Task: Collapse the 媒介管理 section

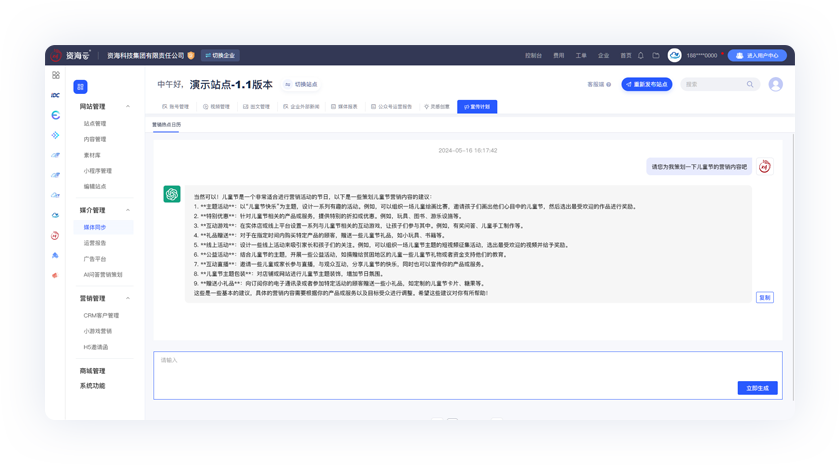Action: pos(128,211)
